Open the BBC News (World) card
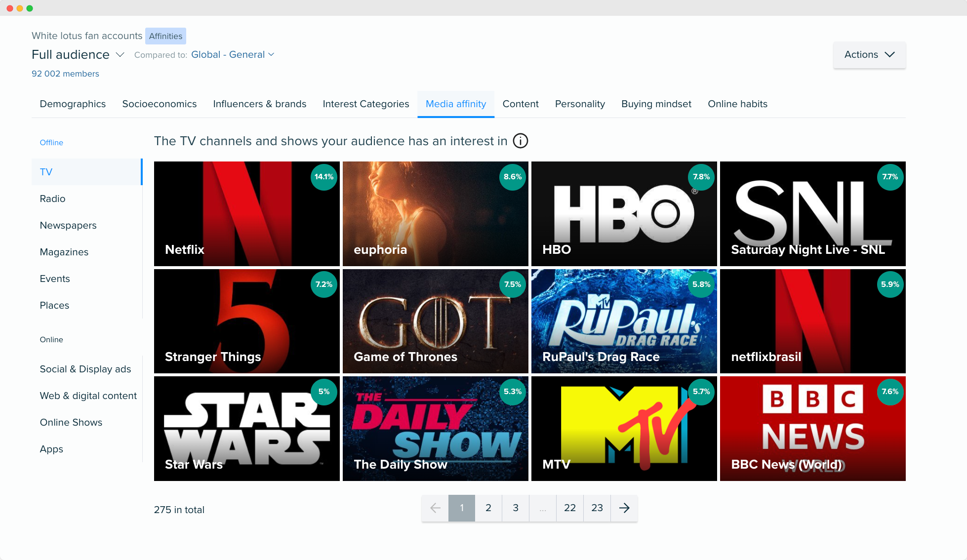 pos(813,429)
